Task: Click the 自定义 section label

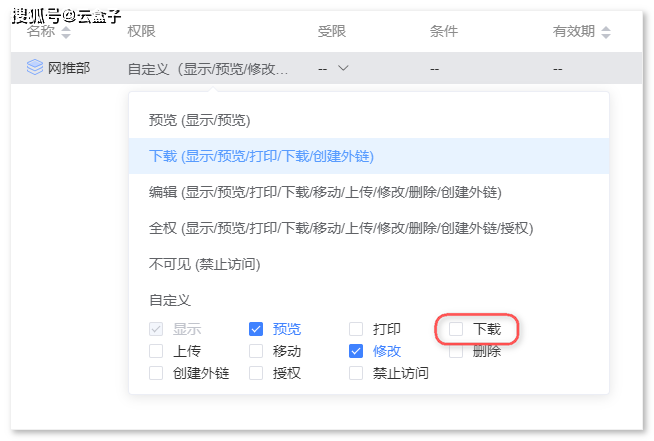Action: (x=170, y=300)
